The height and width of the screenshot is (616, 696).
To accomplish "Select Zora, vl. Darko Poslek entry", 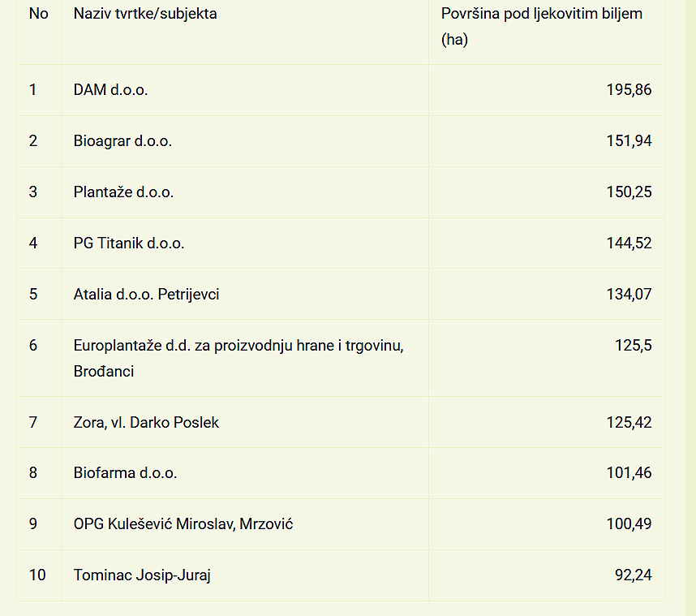I will [x=146, y=422].
